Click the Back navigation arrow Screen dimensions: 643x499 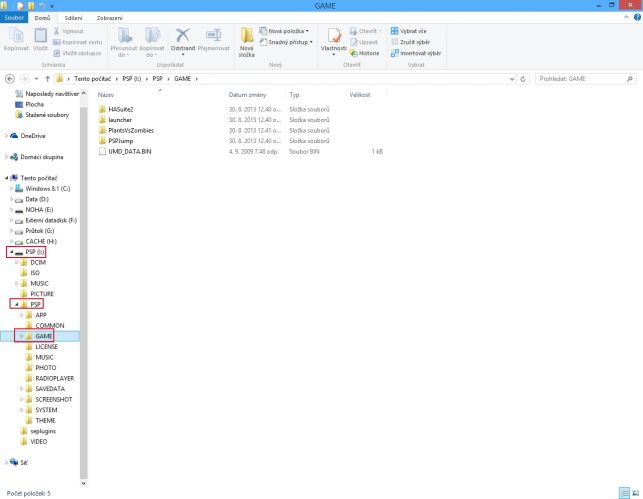point(10,79)
